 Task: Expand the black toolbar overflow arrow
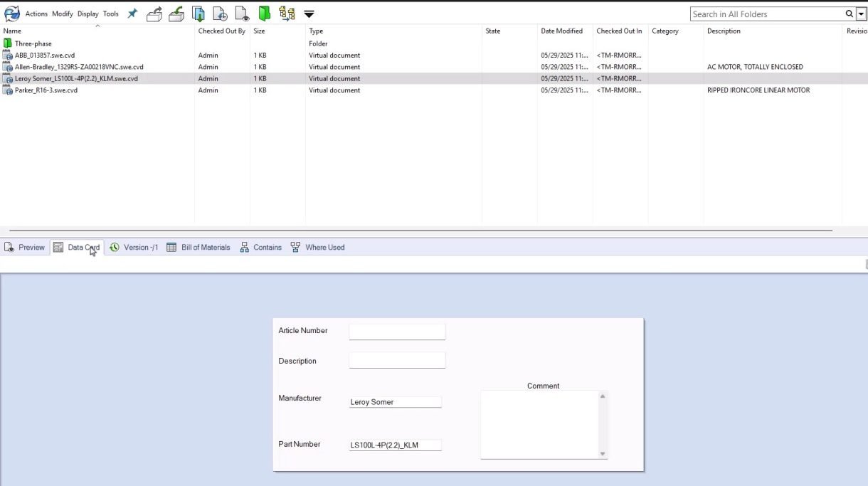(309, 14)
